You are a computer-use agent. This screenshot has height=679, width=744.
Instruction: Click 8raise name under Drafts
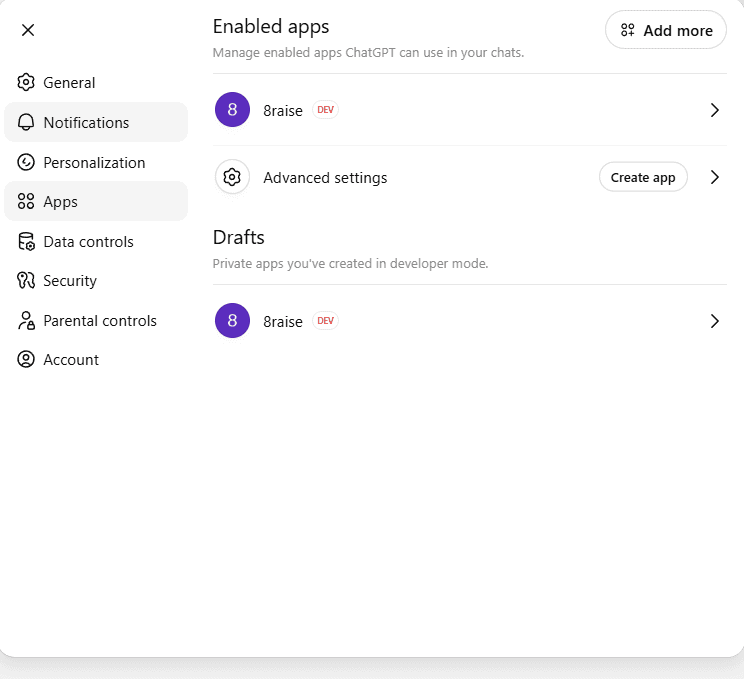283,322
